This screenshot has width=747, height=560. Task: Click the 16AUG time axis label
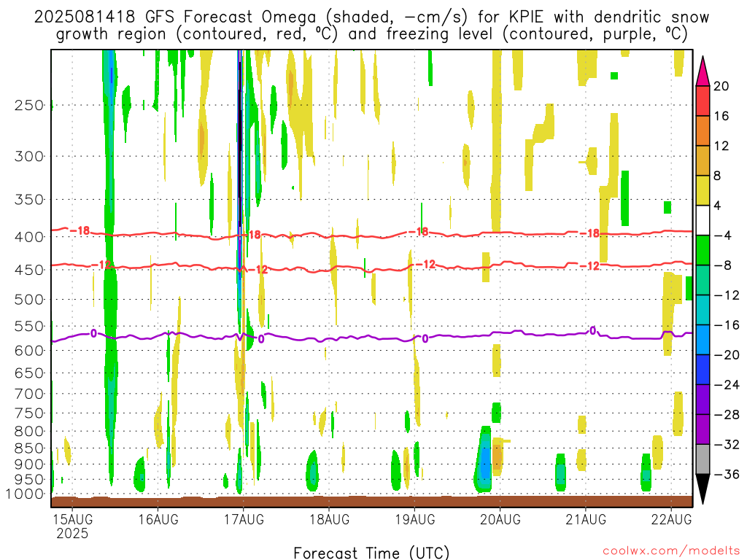[x=158, y=519]
